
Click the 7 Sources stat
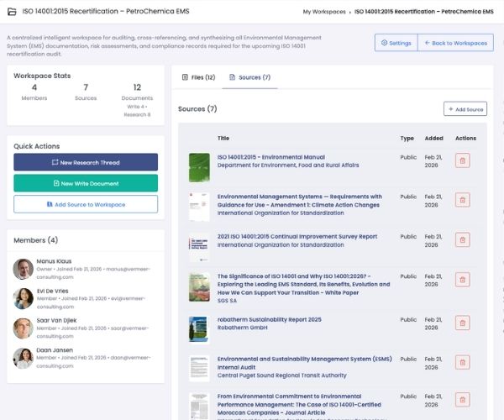pyautogui.click(x=86, y=92)
